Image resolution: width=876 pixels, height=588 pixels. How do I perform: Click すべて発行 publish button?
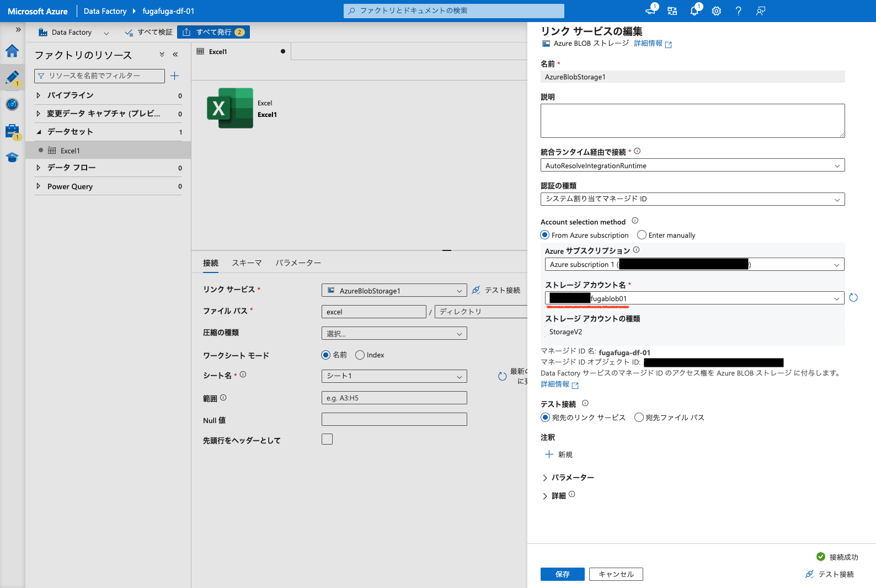click(213, 33)
